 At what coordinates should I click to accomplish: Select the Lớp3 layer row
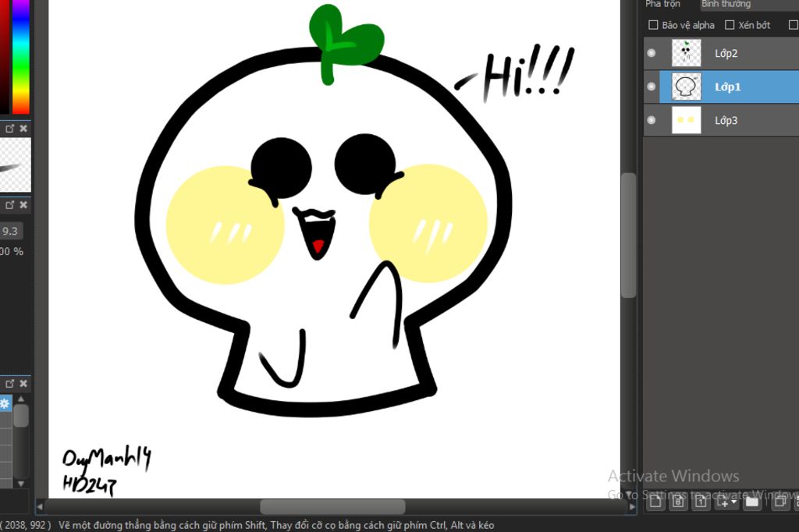[x=721, y=120]
